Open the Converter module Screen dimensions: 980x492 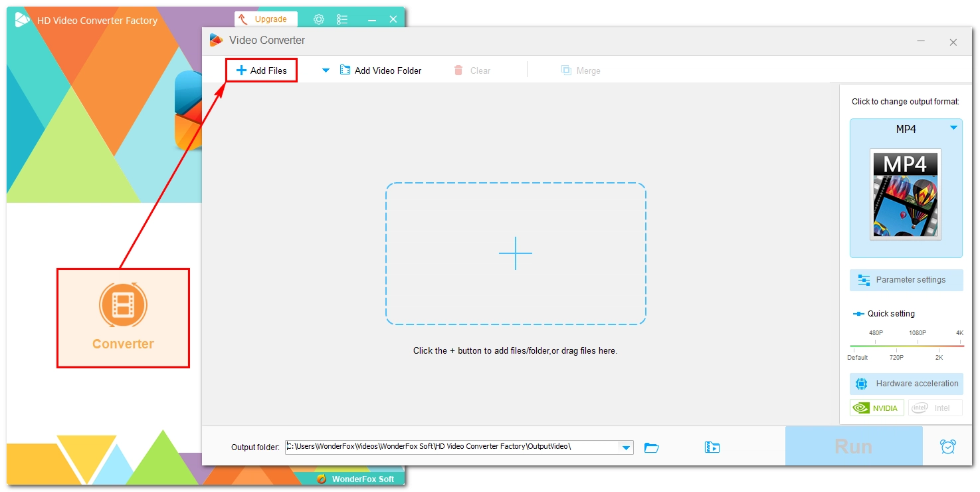pyautogui.click(x=123, y=318)
